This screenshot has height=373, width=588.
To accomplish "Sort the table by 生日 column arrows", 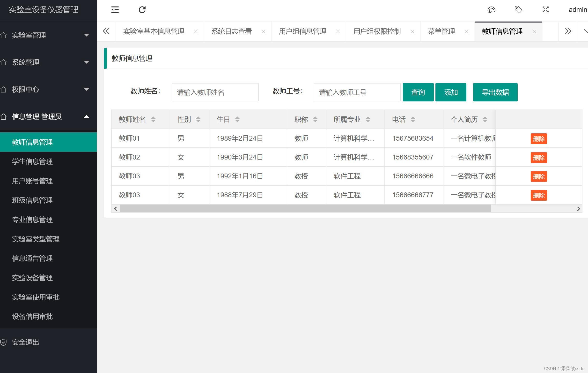I will click(237, 119).
